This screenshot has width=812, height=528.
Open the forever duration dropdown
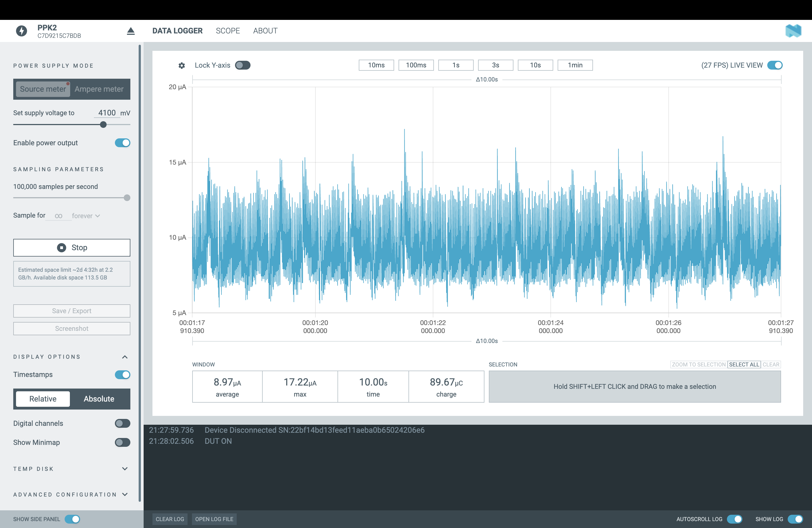(x=86, y=216)
